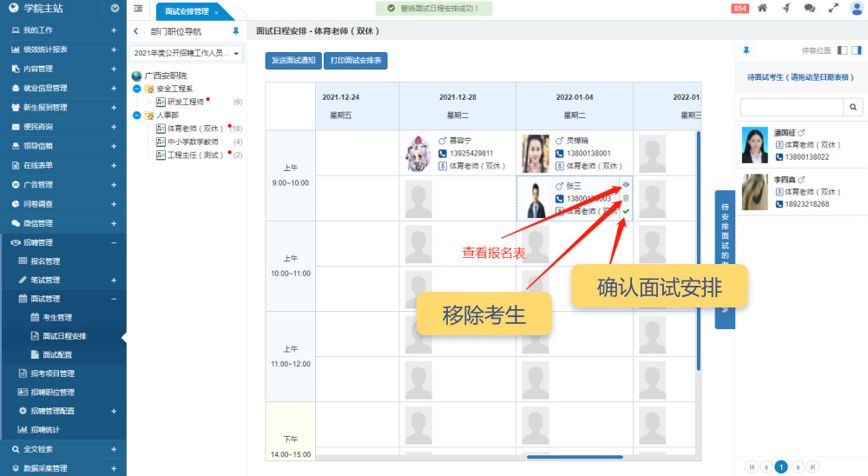The image size is (868, 476).
Task: Click the search magnifier in candidate panel
Action: click(854, 107)
